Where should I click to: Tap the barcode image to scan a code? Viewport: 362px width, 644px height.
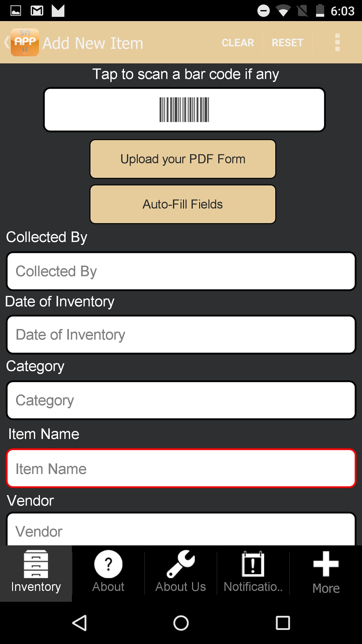point(184,110)
